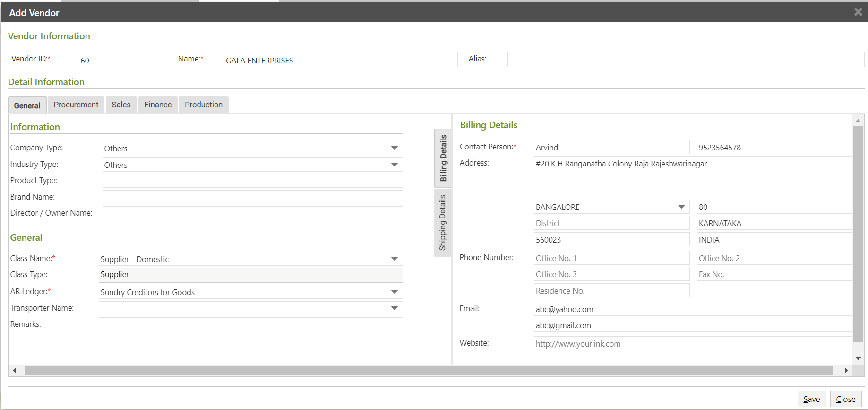The width and height of the screenshot is (868, 410).
Task: Click the Remarks text area
Action: tap(250, 338)
